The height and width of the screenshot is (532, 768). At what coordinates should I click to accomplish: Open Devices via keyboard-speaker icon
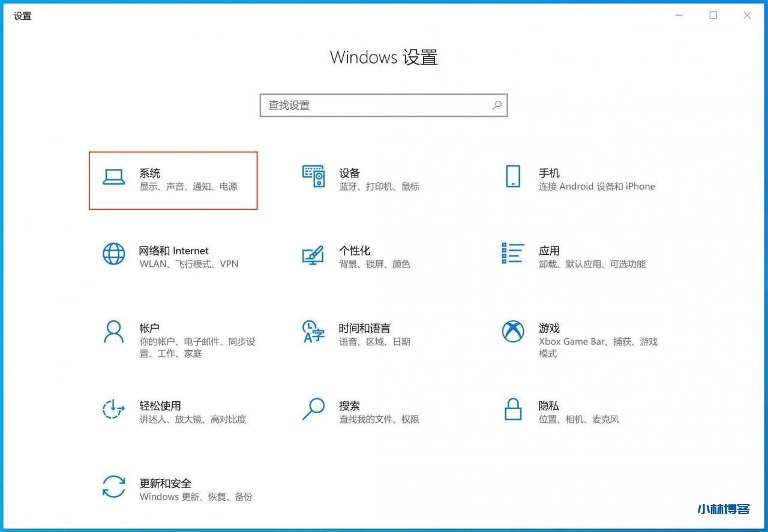click(x=313, y=177)
